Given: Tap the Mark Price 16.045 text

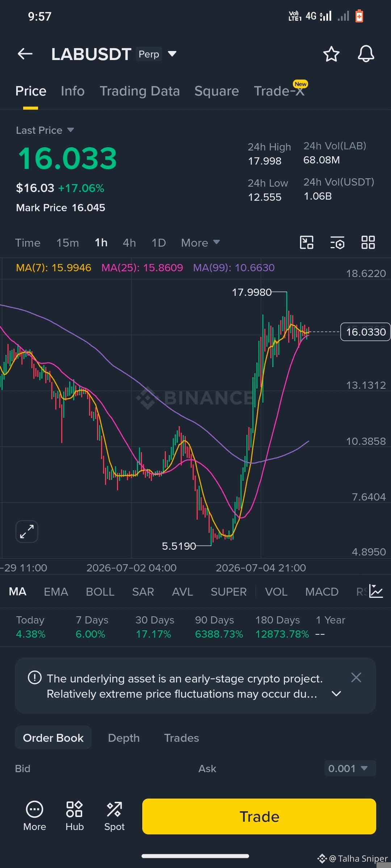Looking at the screenshot, I should pyautogui.click(x=60, y=208).
